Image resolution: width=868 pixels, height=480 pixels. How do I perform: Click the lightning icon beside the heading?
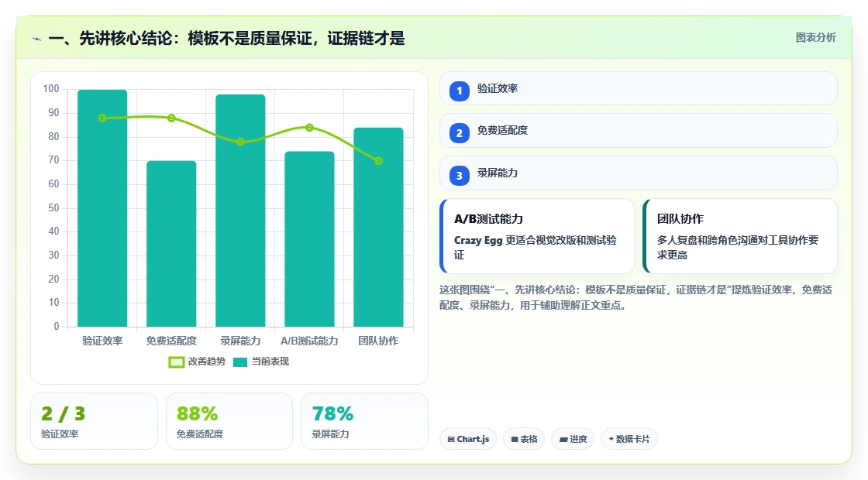[x=37, y=39]
